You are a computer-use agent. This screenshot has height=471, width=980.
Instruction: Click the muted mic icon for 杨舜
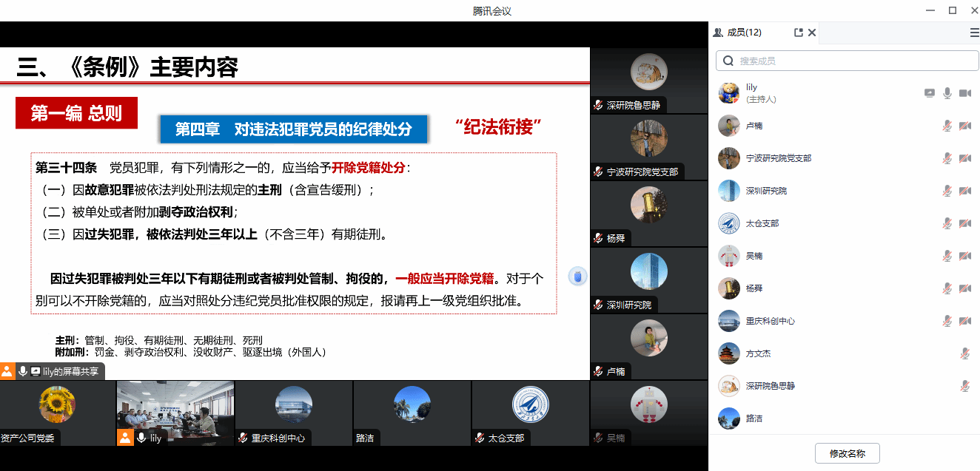click(x=947, y=288)
